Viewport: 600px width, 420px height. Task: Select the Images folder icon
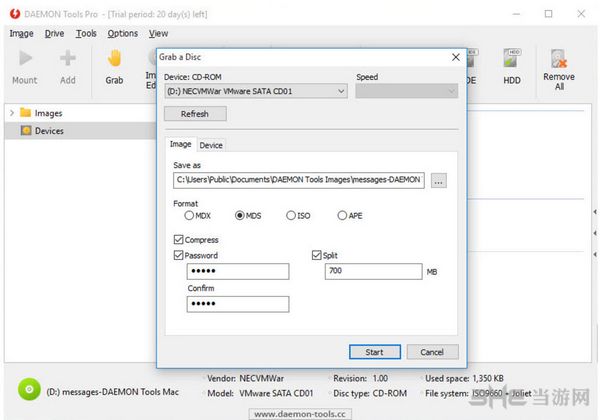[26, 112]
